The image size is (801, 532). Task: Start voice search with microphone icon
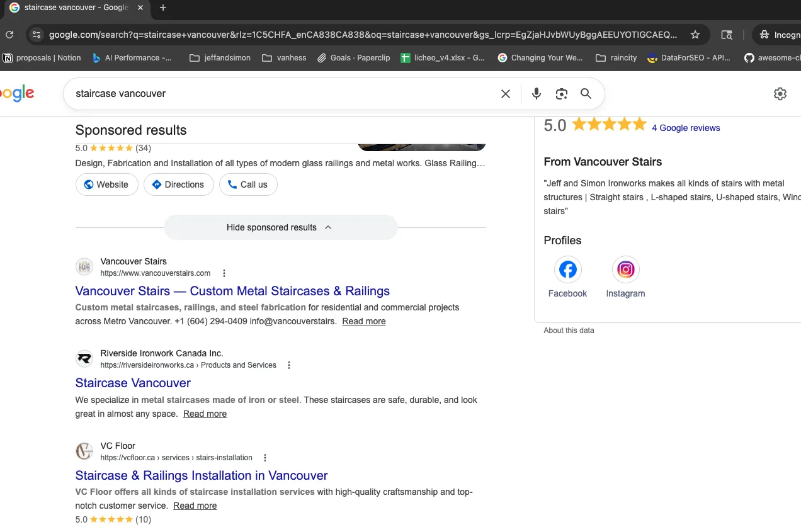(x=536, y=94)
